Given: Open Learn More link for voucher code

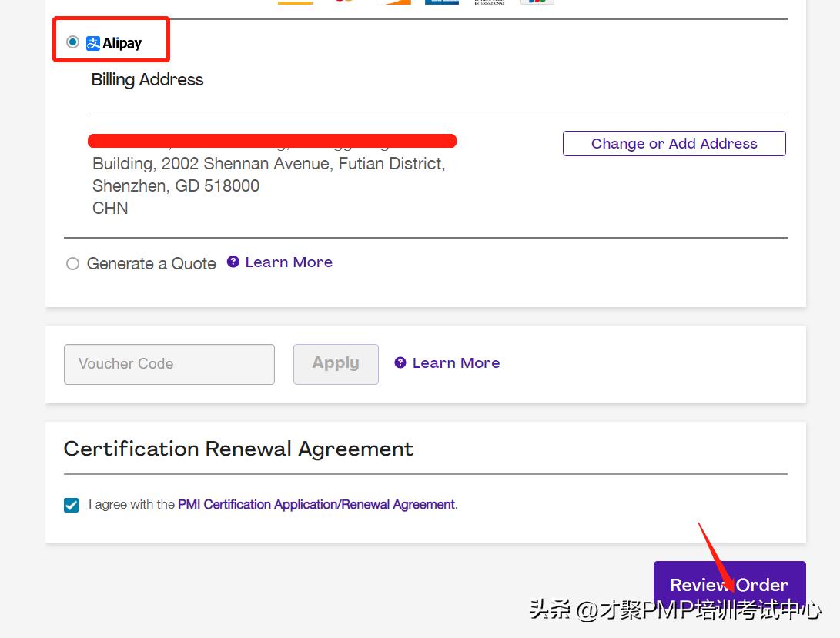Looking at the screenshot, I should pos(456,362).
